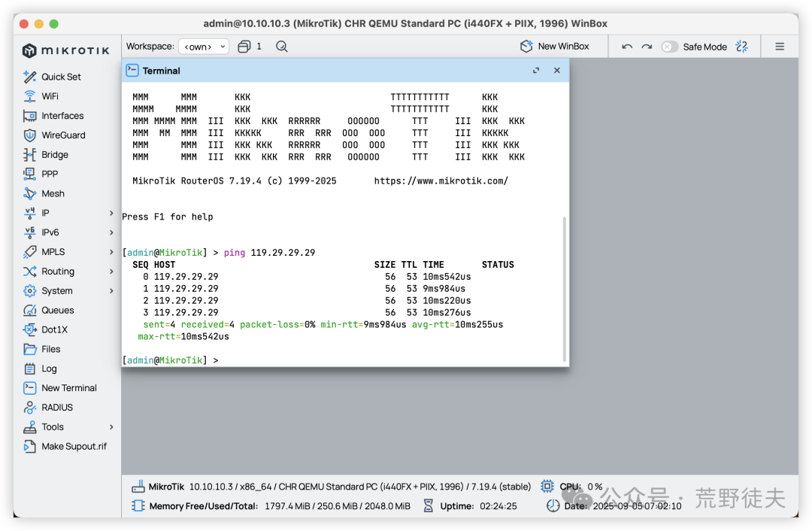Viewport: 812px width, 531px height.
Task: Open the Log clipboard icon
Action: point(29,369)
